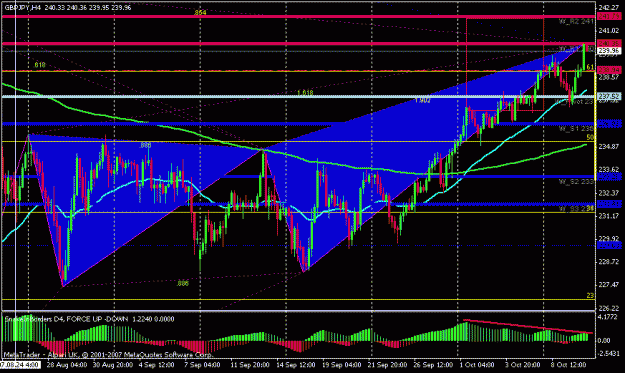Select the red 240.35 price tag
Image resolution: width=625 pixels, height=373 pixels.
[x=609, y=43]
